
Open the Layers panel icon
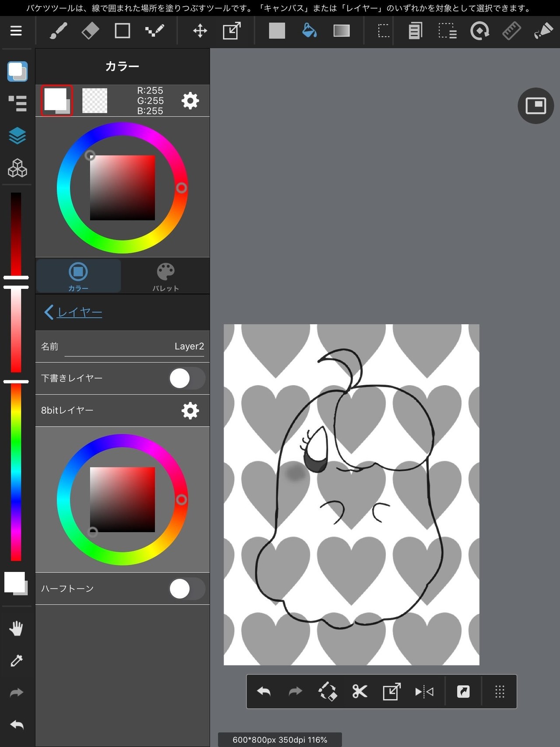17,136
